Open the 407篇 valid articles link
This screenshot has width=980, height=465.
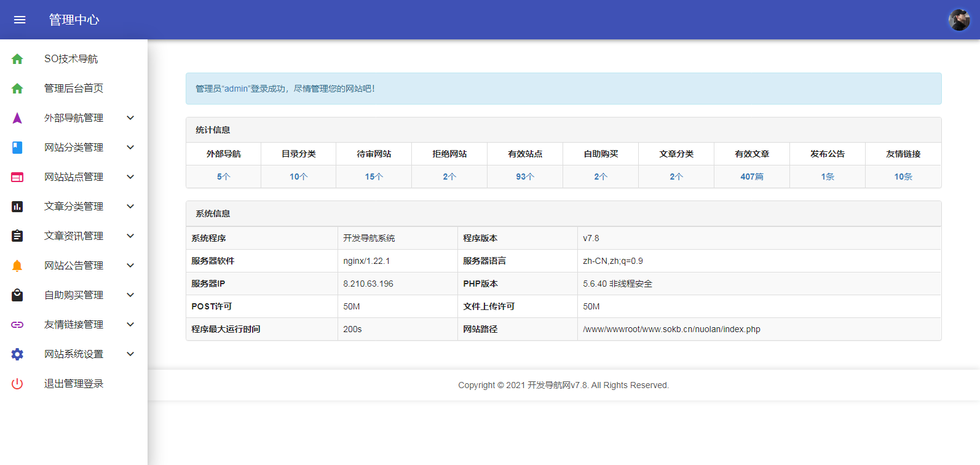752,177
